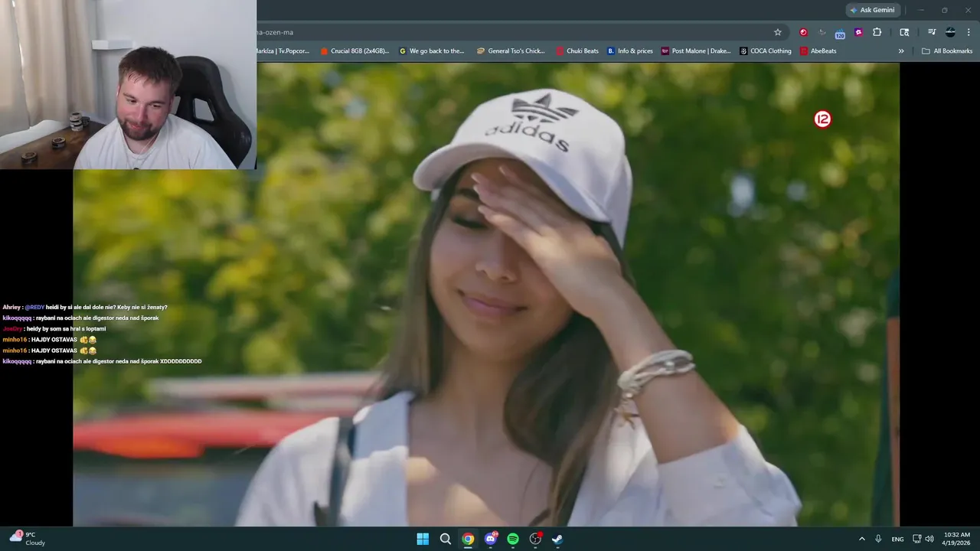This screenshot has height=551, width=980.
Task: Click the Ask Gemini button
Action: point(872,10)
